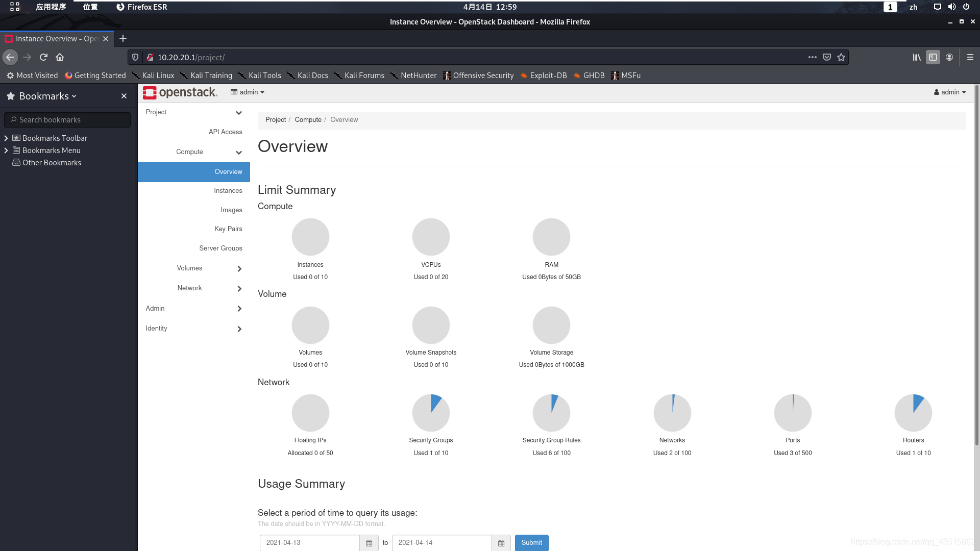
Task: Open the tracking protection shield icon
Action: (135, 57)
